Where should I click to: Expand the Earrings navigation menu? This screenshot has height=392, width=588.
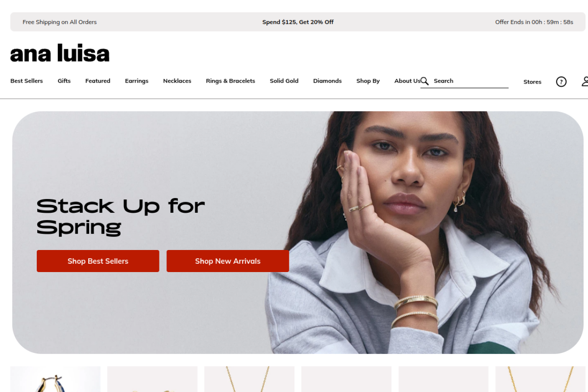(x=136, y=81)
